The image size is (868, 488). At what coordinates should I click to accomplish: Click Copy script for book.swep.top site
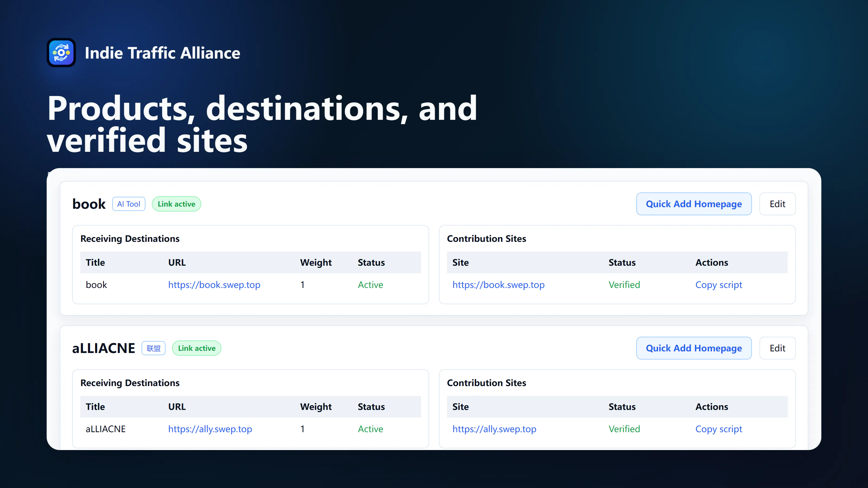(x=719, y=285)
